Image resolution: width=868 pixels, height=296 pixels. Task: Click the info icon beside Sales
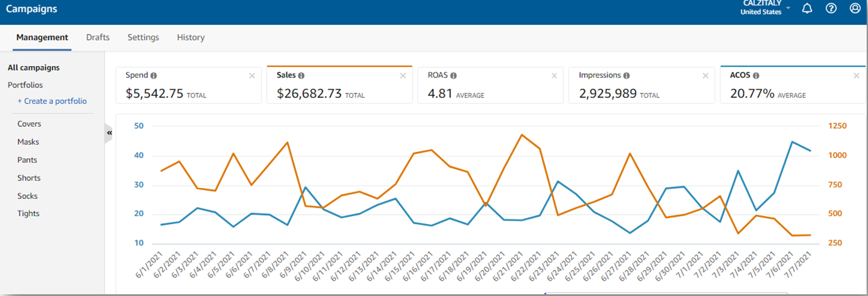301,76
